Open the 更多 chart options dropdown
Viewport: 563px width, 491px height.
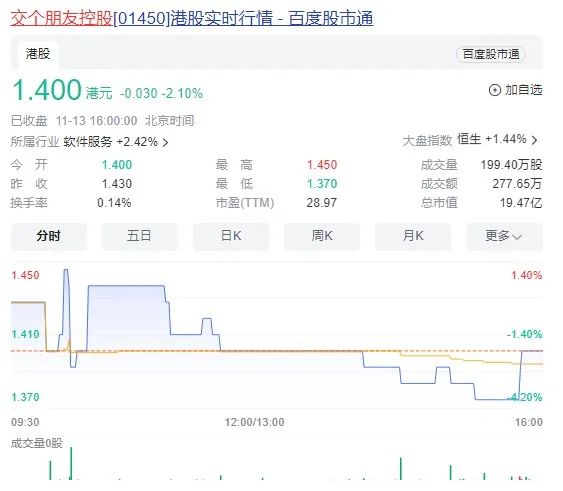click(x=504, y=236)
